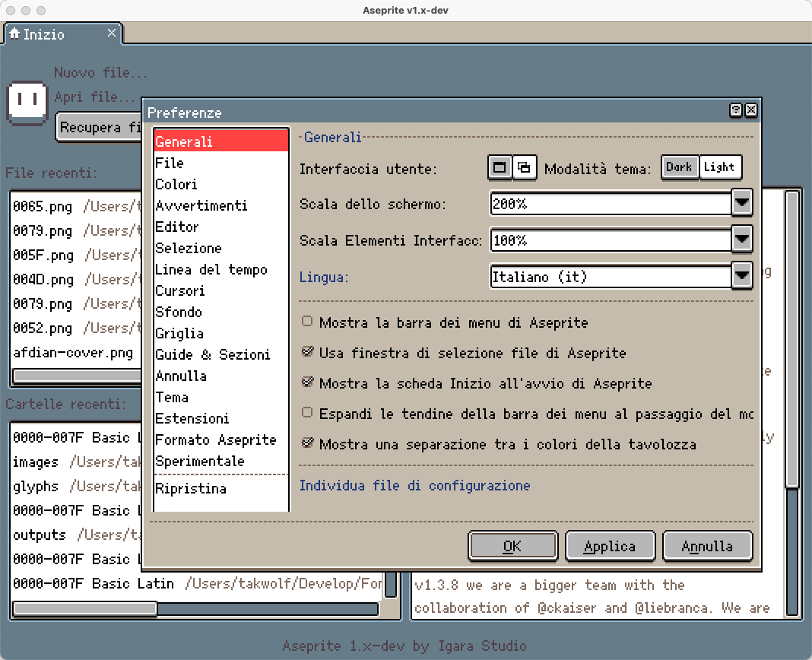Select File in preferences list
This screenshot has width=812, height=660.
[221, 163]
